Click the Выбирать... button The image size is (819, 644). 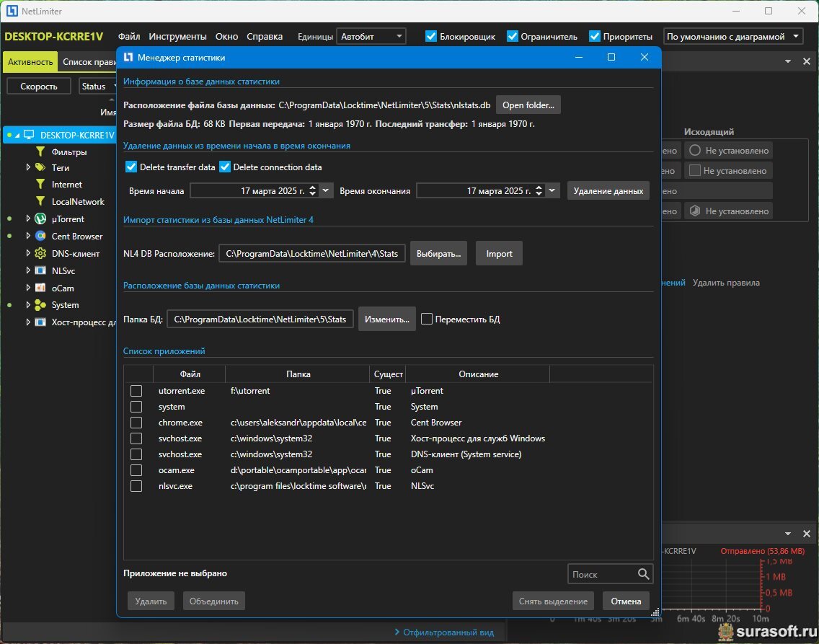[x=439, y=253]
